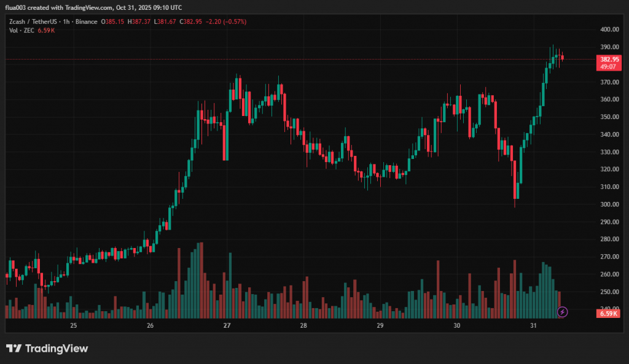The height and width of the screenshot is (364, 629).
Task: Select the Zcash / TetherUS symbol title
Action: click(x=31, y=21)
